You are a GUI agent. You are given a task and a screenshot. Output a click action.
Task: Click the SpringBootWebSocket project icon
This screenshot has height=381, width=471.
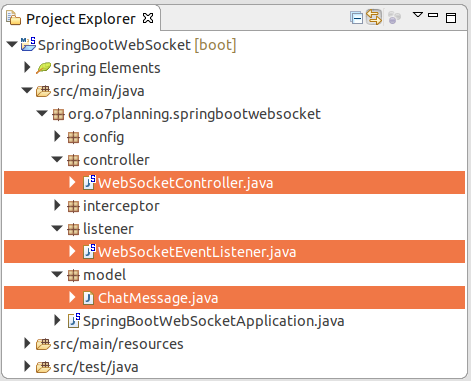point(28,44)
